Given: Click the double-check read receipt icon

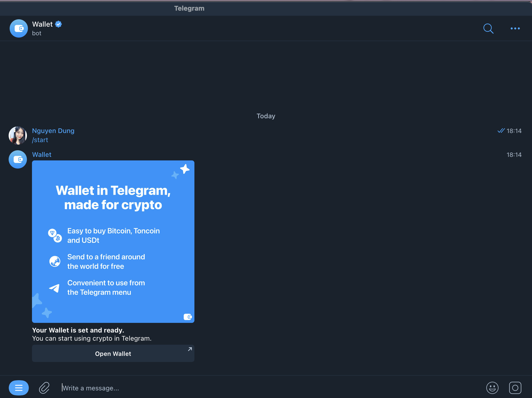Looking at the screenshot, I should click(501, 131).
